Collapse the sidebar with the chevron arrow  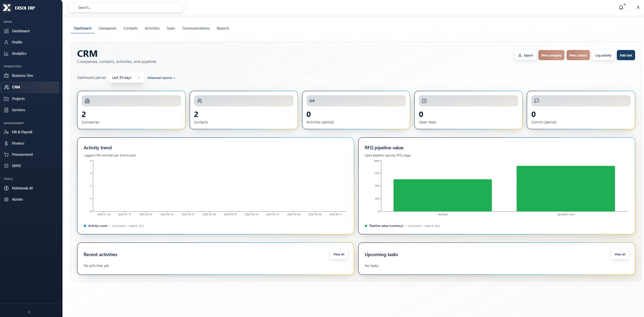(29, 312)
